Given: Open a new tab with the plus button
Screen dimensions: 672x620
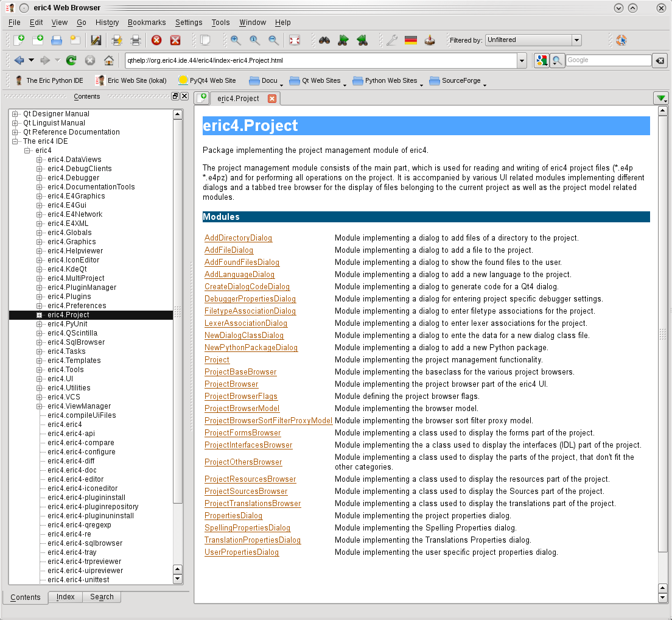Looking at the screenshot, I should point(201,98).
